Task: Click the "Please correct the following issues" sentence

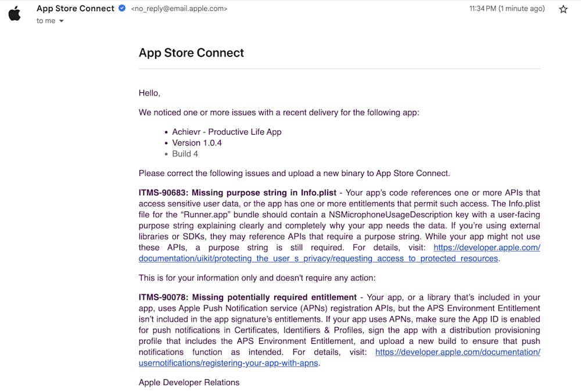Action: (x=294, y=173)
